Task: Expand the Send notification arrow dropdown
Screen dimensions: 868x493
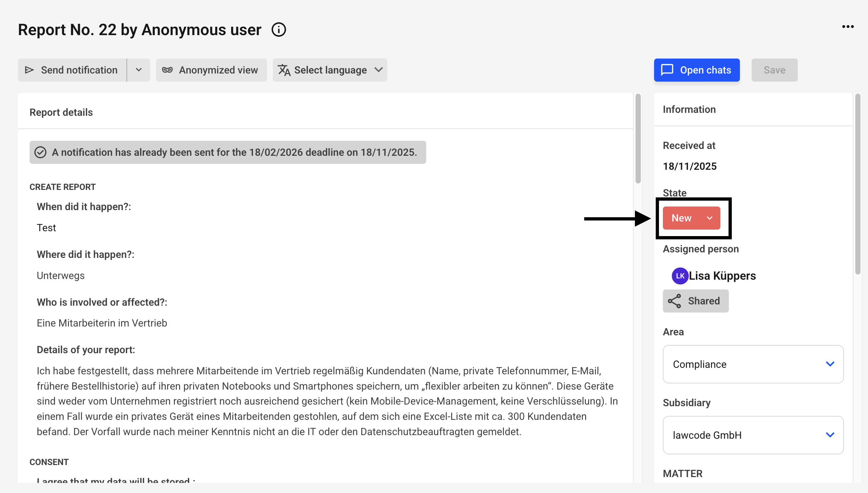Action: (139, 70)
